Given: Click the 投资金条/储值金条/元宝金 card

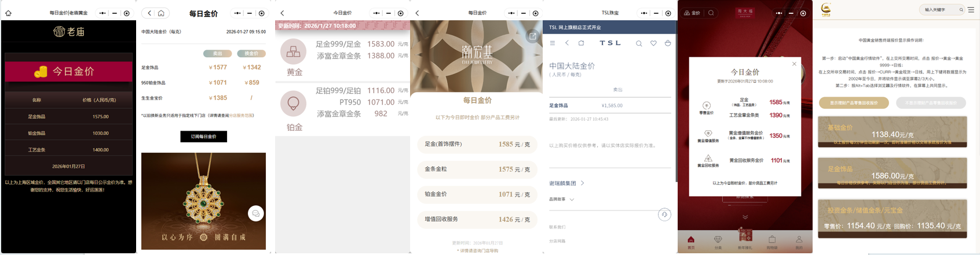Looking at the screenshot, I should pos(892,219).
